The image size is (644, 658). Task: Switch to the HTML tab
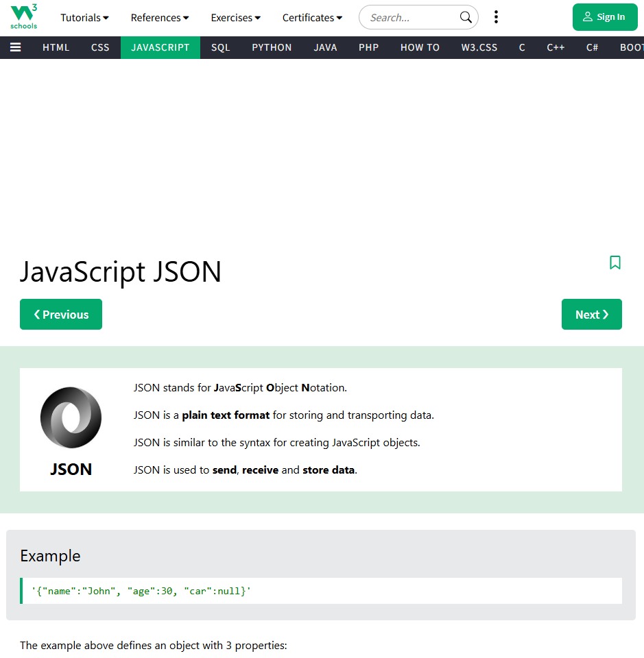[x=56, y=47]
